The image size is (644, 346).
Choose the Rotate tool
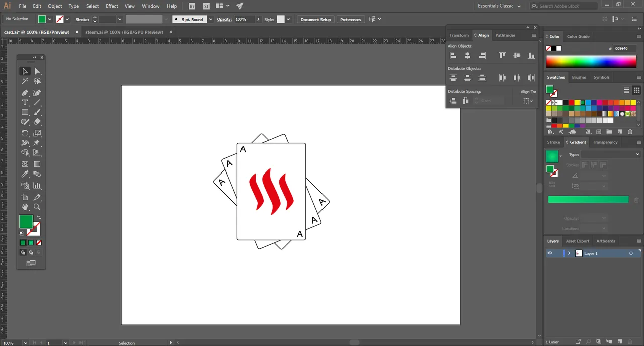coord(25,133)
